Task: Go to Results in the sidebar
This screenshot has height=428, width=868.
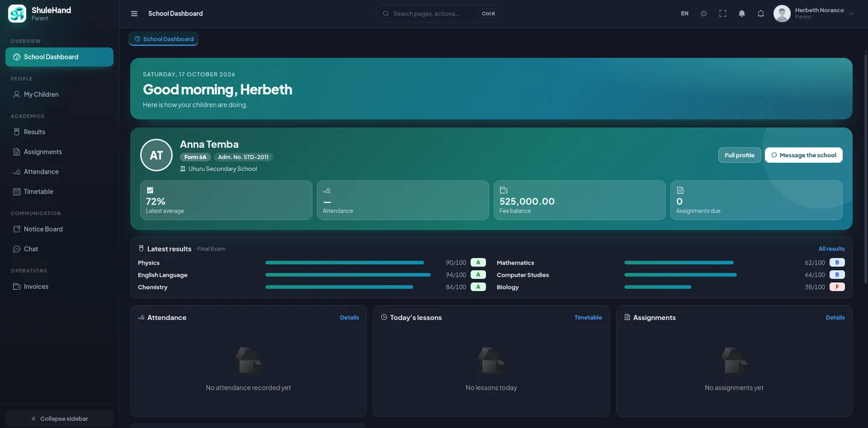Action: [59, 131]
